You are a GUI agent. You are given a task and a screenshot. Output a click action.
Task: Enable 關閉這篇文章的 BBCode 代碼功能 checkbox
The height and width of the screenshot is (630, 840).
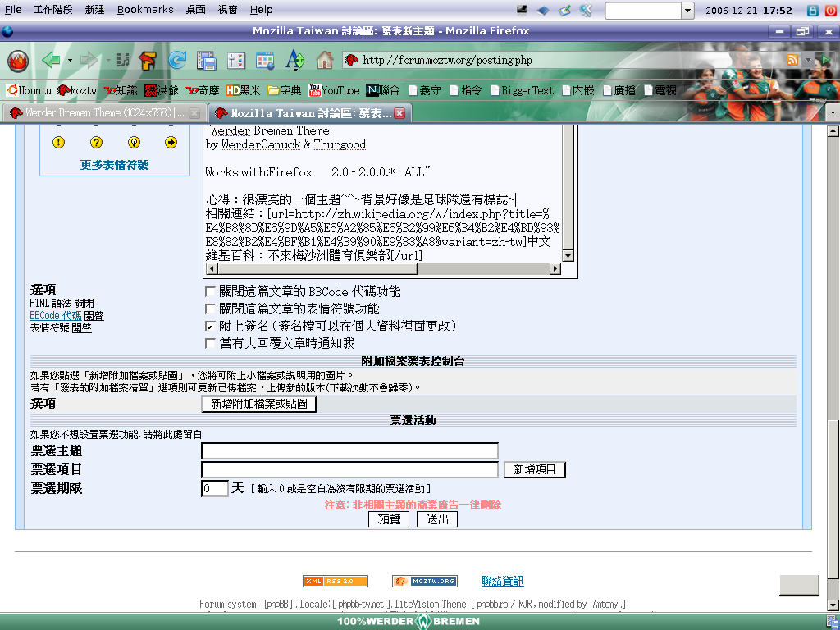211,292
